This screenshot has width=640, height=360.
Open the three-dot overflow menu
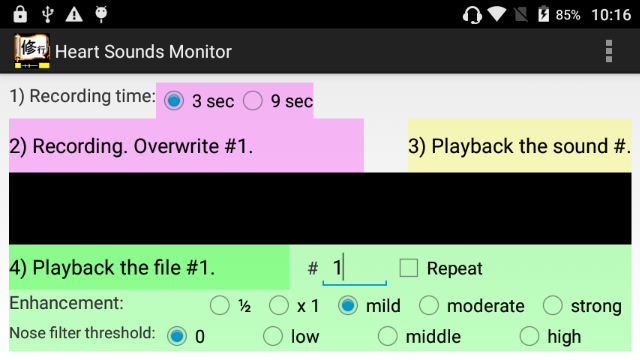click(x=609, y=51)
